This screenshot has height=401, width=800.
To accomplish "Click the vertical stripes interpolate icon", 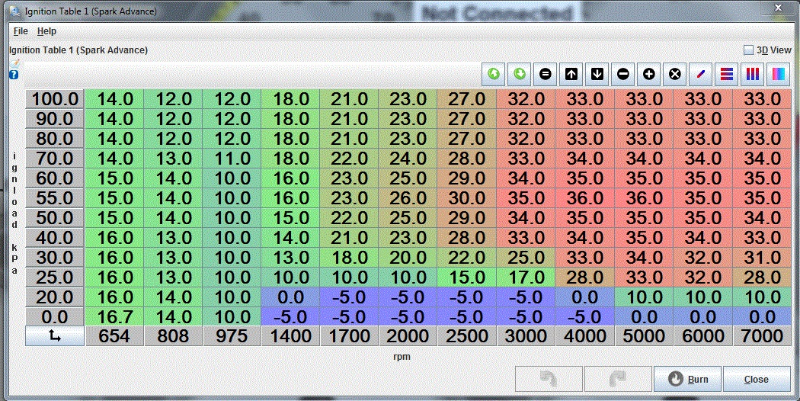I will click(x=753, y=74).
